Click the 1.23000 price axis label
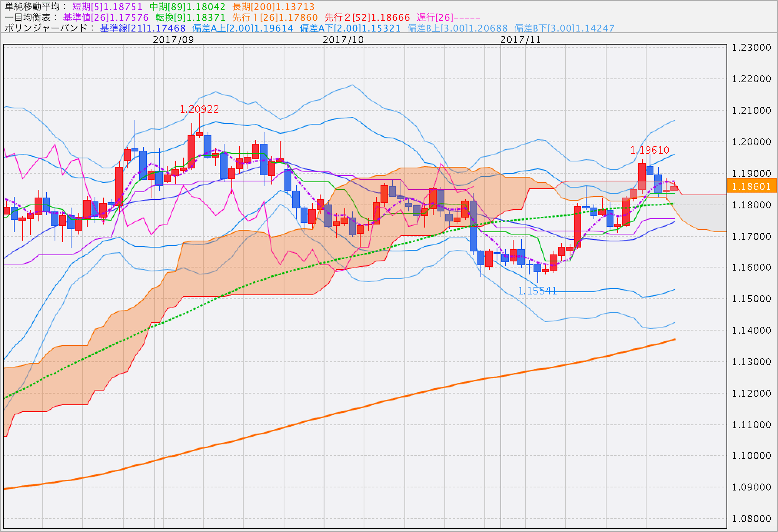This screenshot has height=532, width=778. (x=751, y=48)
